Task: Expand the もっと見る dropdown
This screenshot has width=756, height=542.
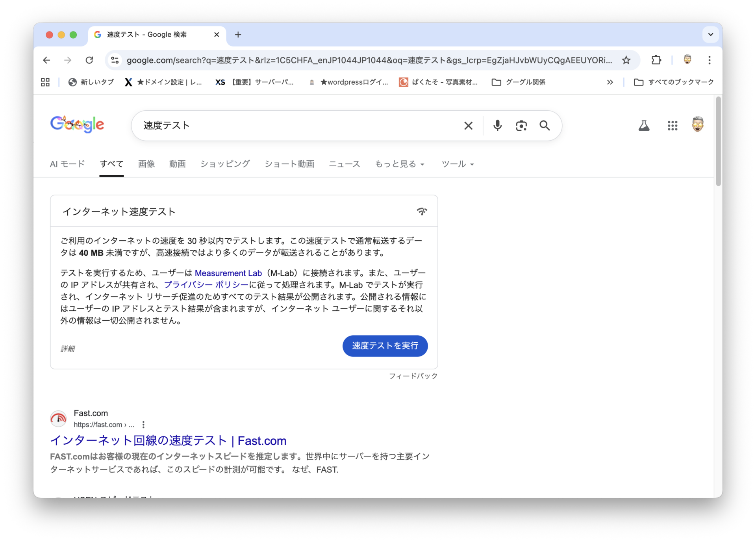Action: coord(399,164)
